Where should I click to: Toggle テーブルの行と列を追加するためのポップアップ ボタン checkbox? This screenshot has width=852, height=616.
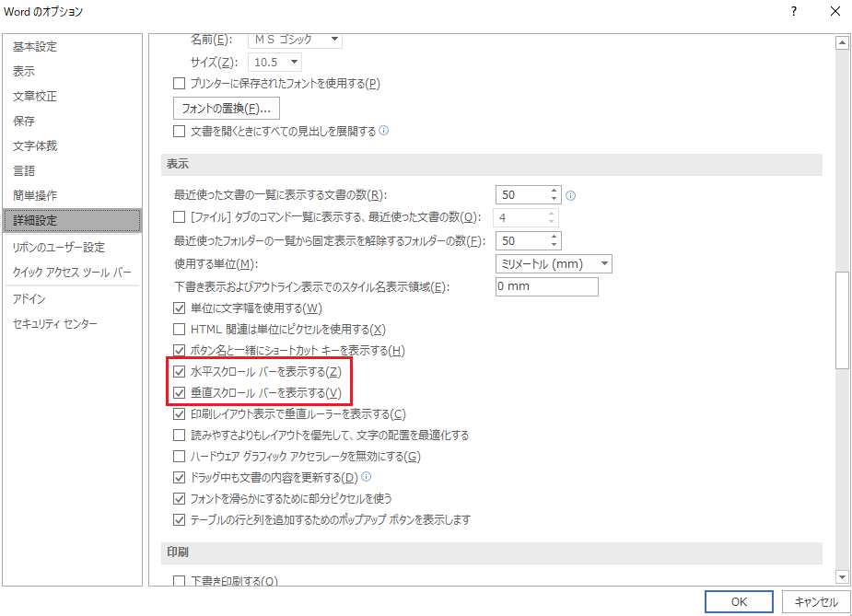pyautogui.click(x=179, y=520)
